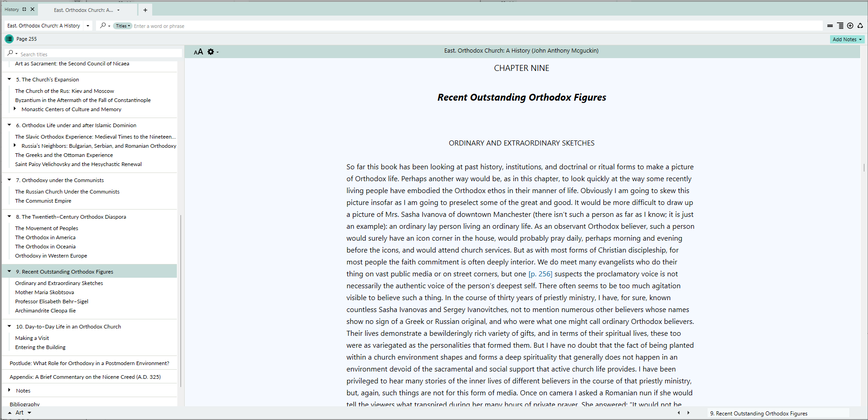Click the two-line parallel view icon
Image resolution: width=868 pixels, height=420 pixels.
[x=830, y=26]
